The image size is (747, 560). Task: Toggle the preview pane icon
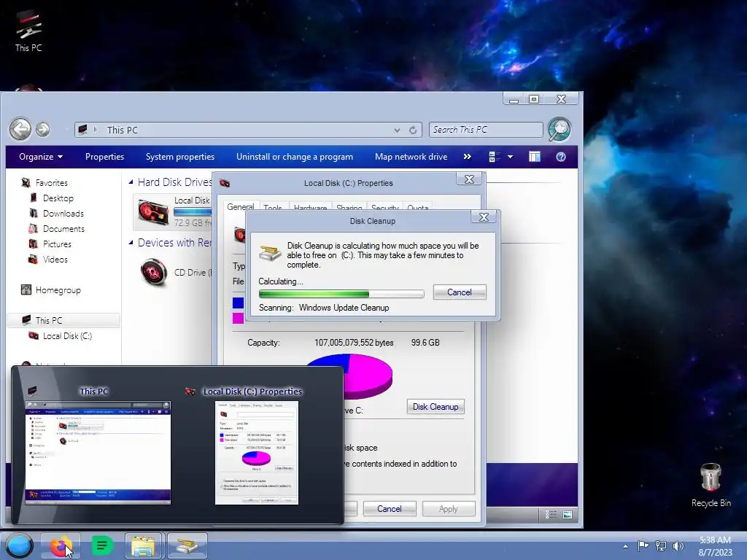pos(535,157)
